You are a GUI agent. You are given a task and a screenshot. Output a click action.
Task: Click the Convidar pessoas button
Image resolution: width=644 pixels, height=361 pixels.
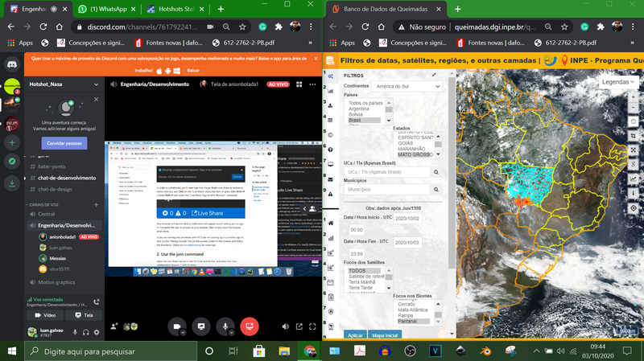[x=64, y=143]
